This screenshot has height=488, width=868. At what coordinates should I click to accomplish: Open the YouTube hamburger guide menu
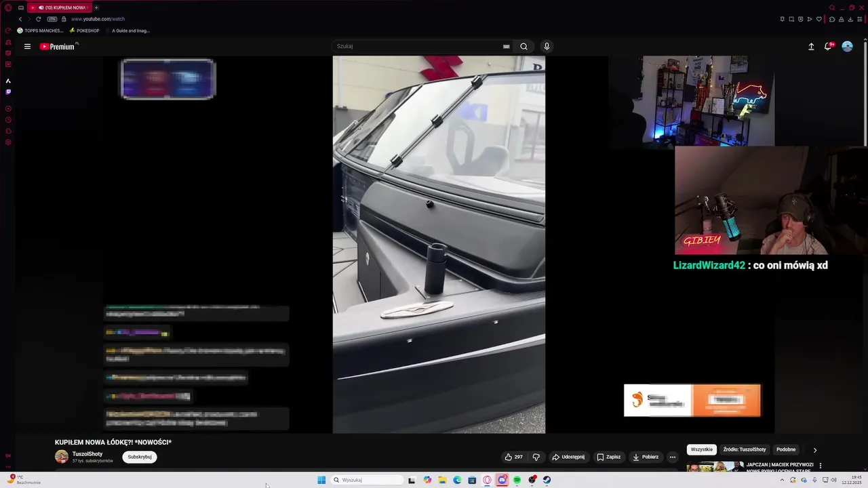tap(27, 47)
